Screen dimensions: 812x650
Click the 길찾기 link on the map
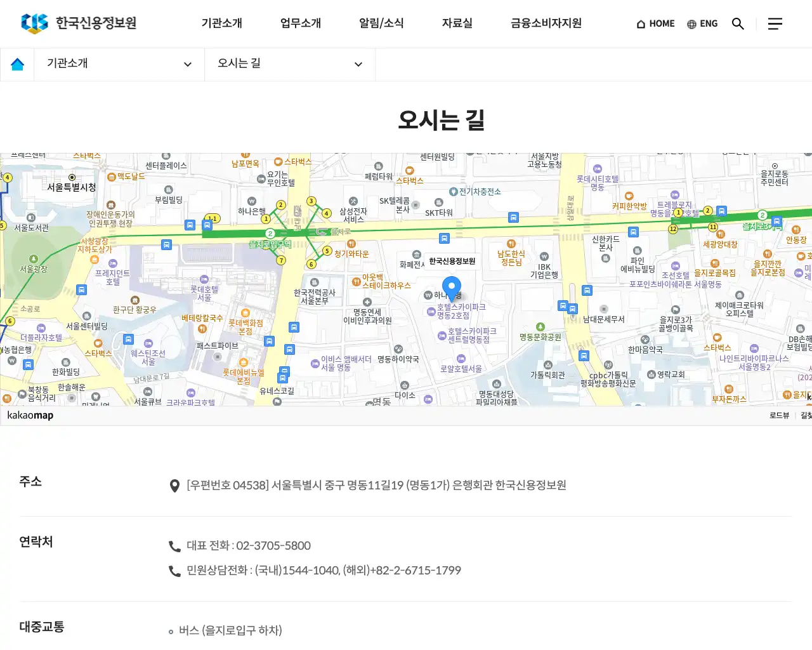coord(805,415)
